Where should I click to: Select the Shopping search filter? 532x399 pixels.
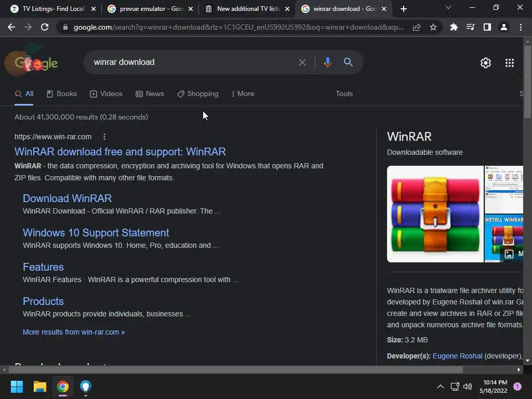click(x=198, y=94)
